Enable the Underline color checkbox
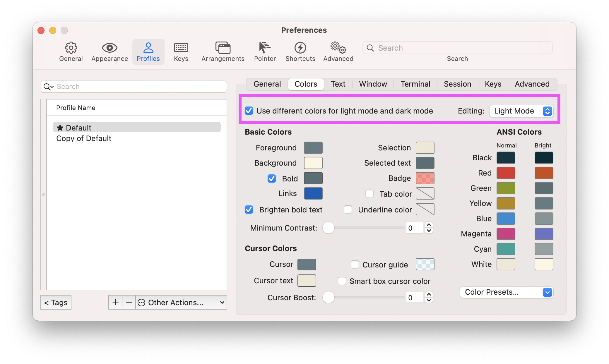The height and width of the screenshot is (364, 609). click(x=348, y=210)
